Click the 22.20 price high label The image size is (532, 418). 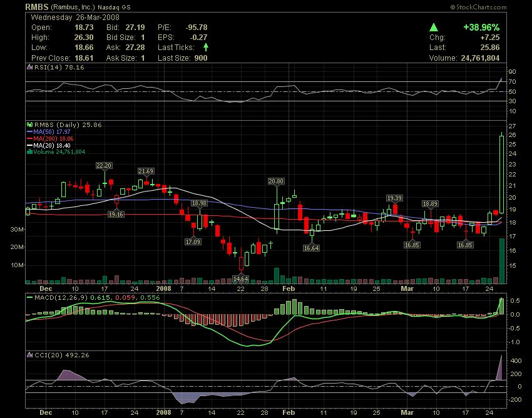(104, 166)
